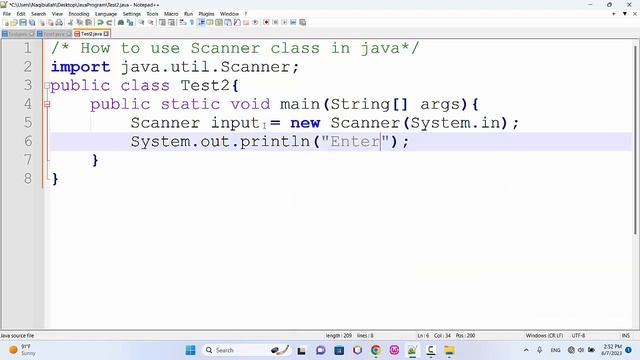Redo the edit with the green Redo arrow
640x360 pixels.
[109, 22]
